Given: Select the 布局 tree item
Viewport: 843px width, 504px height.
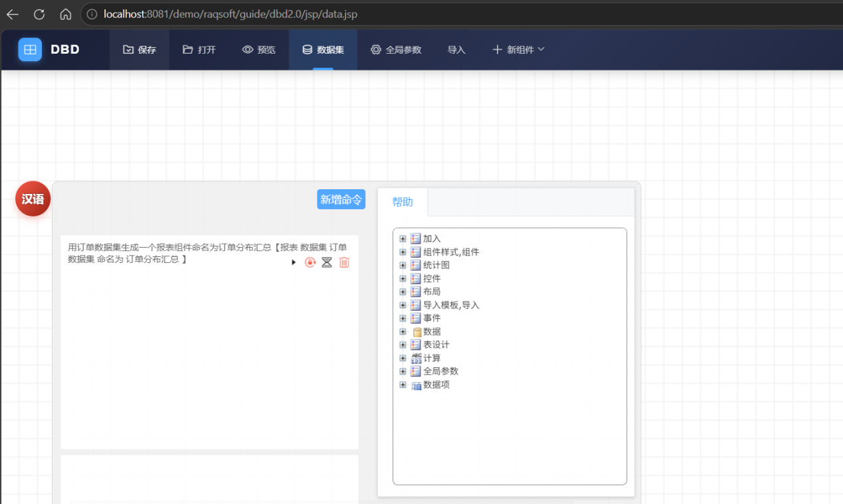Looking at the screenshot, I should (x=432, y=292).
